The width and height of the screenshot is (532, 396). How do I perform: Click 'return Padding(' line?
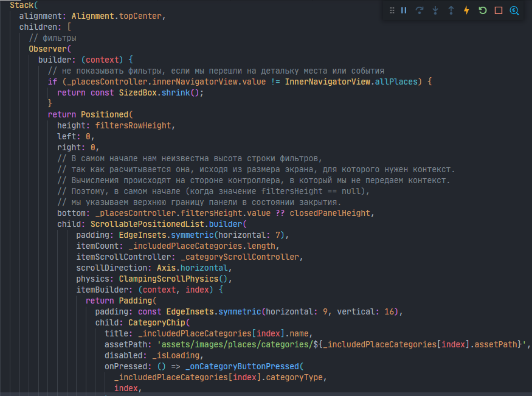(x=121, y=300)
